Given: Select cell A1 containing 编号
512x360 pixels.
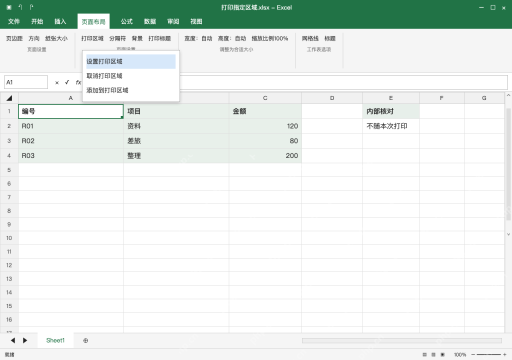Looking at the screenshot, I should point(71,111).
